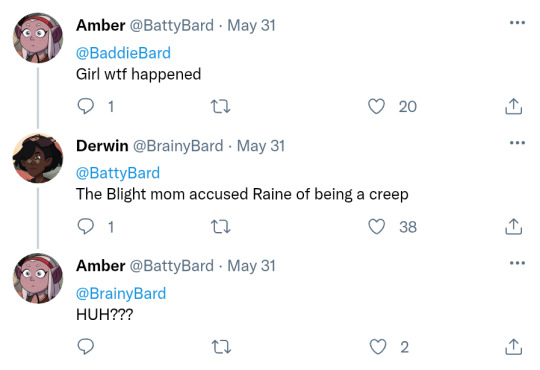Retweet Amber's 'Girl wtf happened' tweet

click(x=220, y=106)
